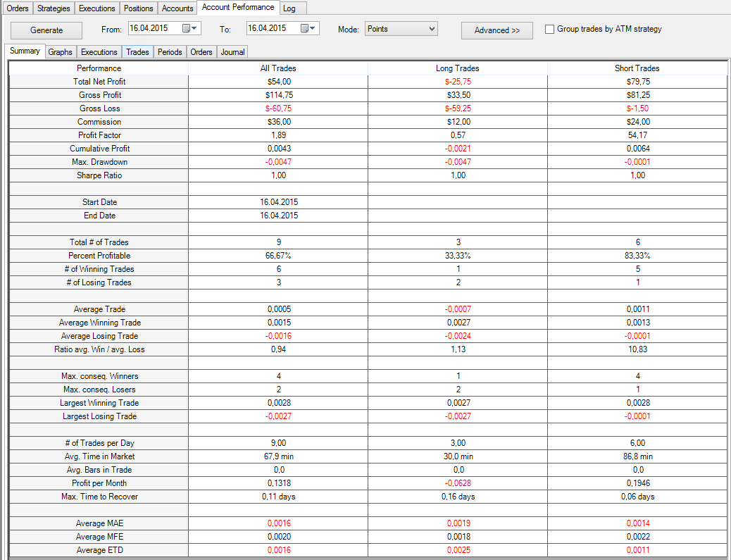Select the End Date row label
Image resolution: width=731 pixels, height=560 pixels.
99,216
